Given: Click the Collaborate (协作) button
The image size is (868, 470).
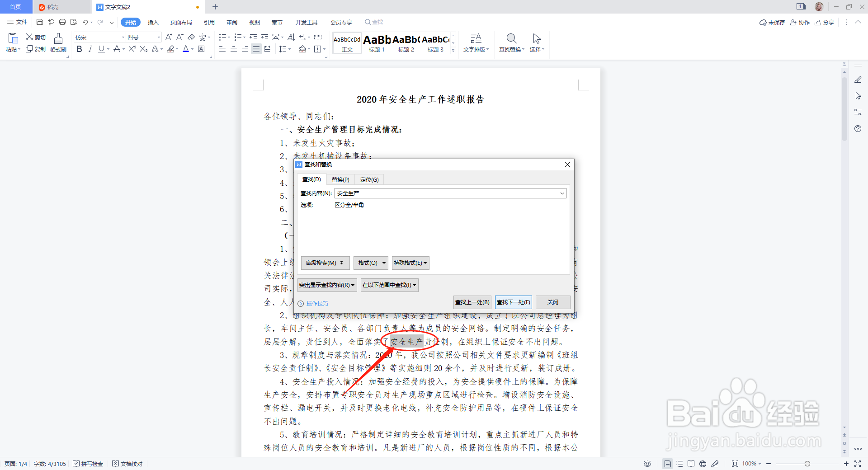Looking at the screenshot, I should (x=800, y=22).
